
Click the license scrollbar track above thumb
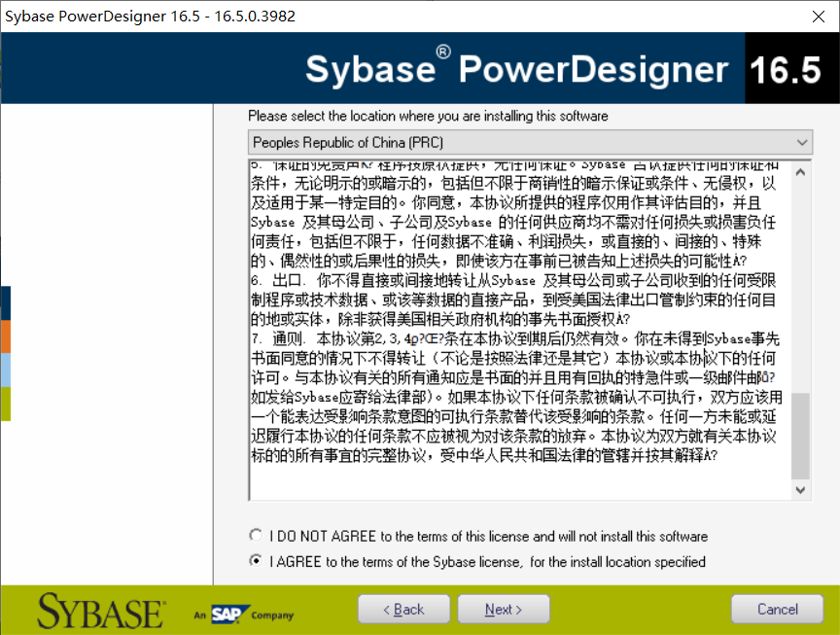pos(800,287)
